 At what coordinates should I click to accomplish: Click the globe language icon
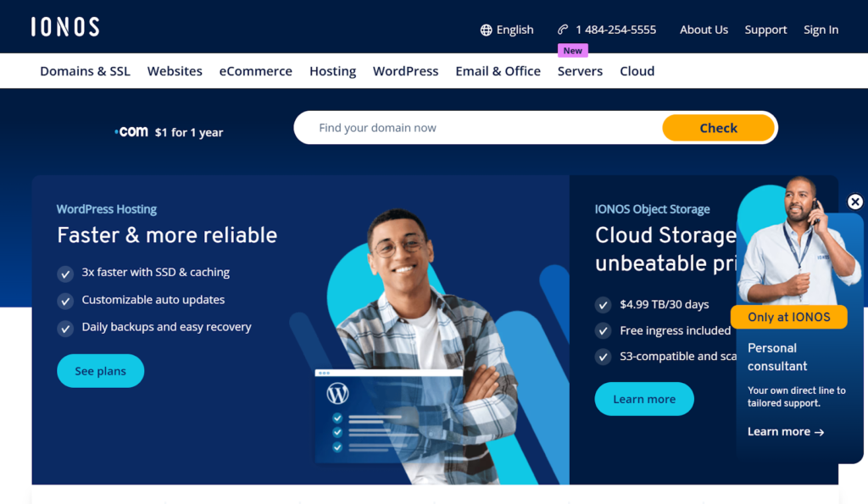tap(486, 30)
